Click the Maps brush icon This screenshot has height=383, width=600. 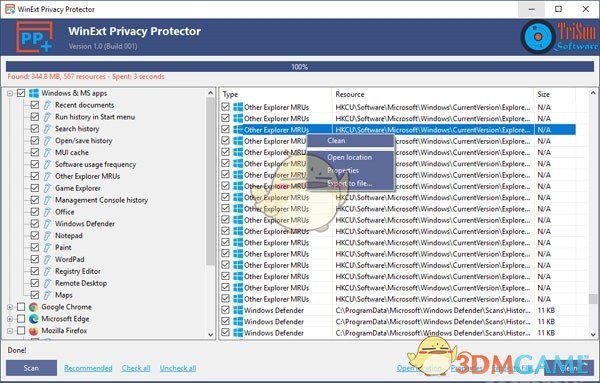point(47,295)
